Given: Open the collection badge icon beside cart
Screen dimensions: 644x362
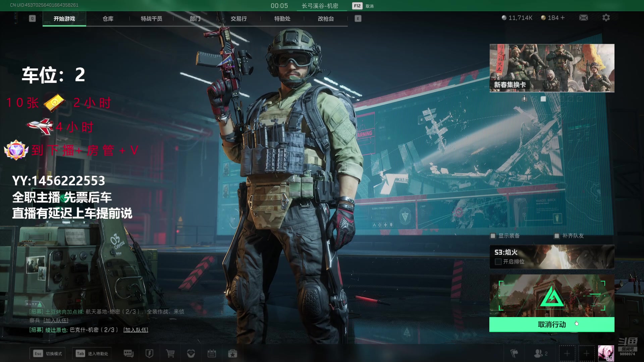Looking at the screenshot, I should click(x=191, y=354).
